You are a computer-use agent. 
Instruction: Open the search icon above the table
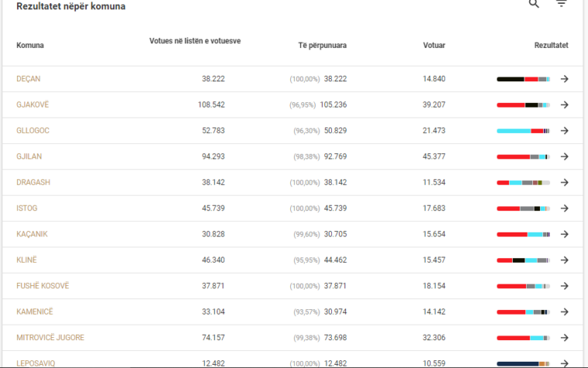click(x=534, y=4)
